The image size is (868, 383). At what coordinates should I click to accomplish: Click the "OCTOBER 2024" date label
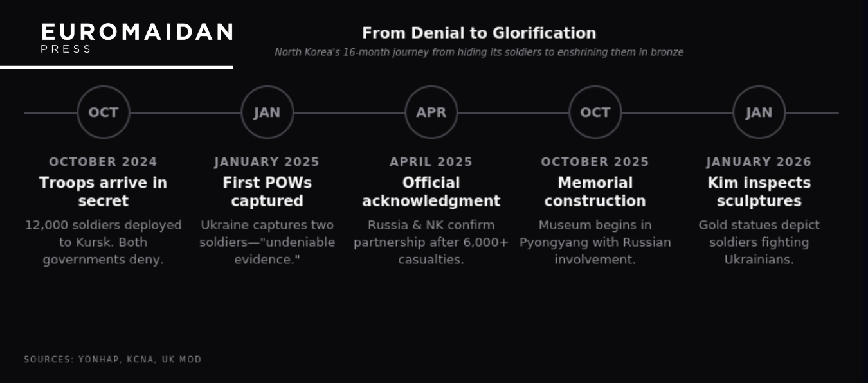(x=103, y=162)
